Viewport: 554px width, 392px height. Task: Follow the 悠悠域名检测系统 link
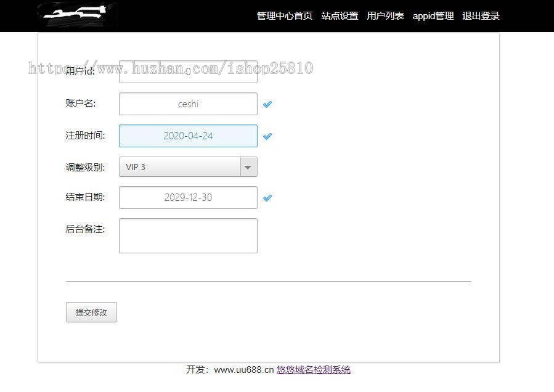click(x=314, y=370)
